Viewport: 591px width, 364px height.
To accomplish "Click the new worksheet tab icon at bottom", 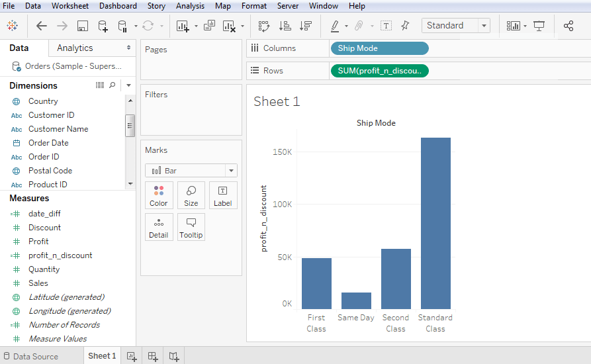I will click(x=132, y=356).
